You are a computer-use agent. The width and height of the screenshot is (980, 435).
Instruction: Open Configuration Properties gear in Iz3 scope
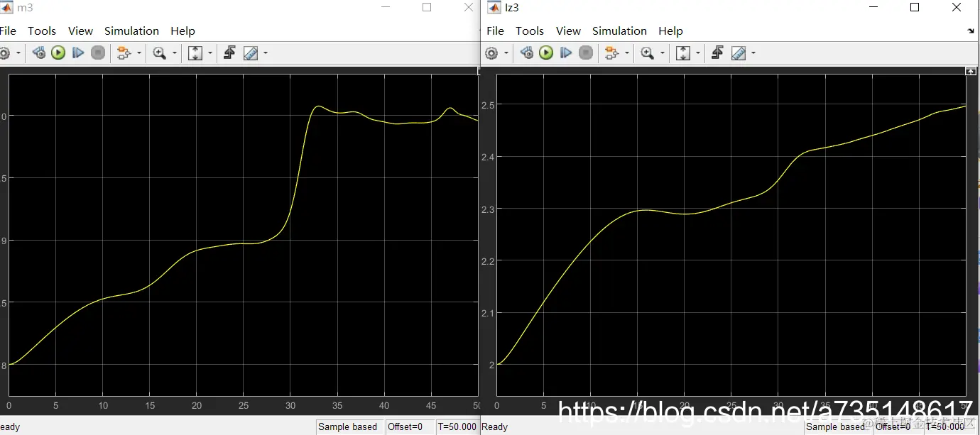pos(491,53)
